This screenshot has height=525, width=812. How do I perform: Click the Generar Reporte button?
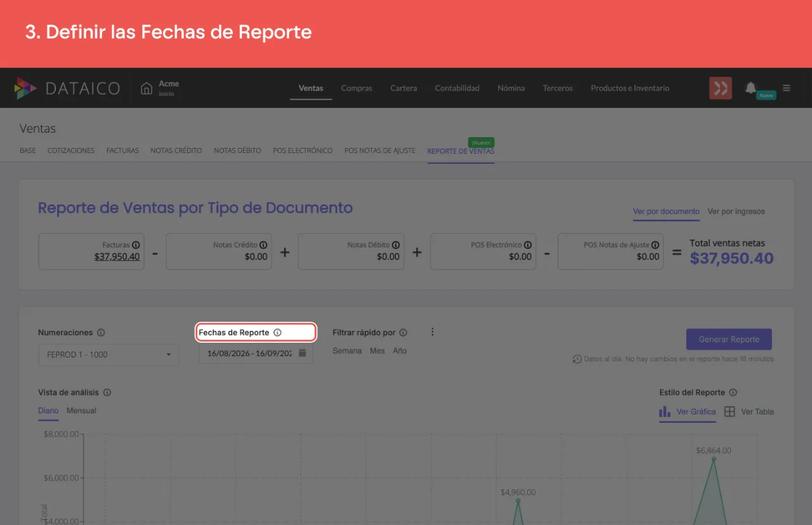[729, 340]
